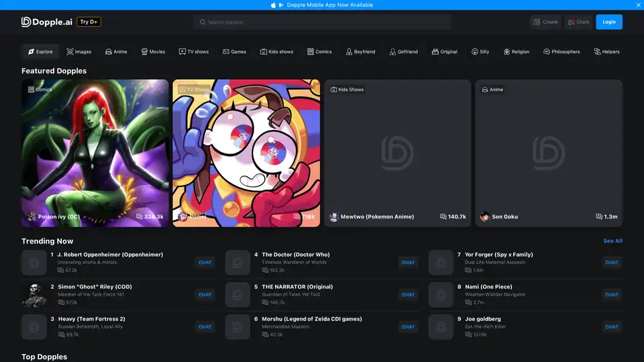Chat with J. Robert Oppenheimer
This screenshot has width=644, height=362.
(x=205, y=262)
